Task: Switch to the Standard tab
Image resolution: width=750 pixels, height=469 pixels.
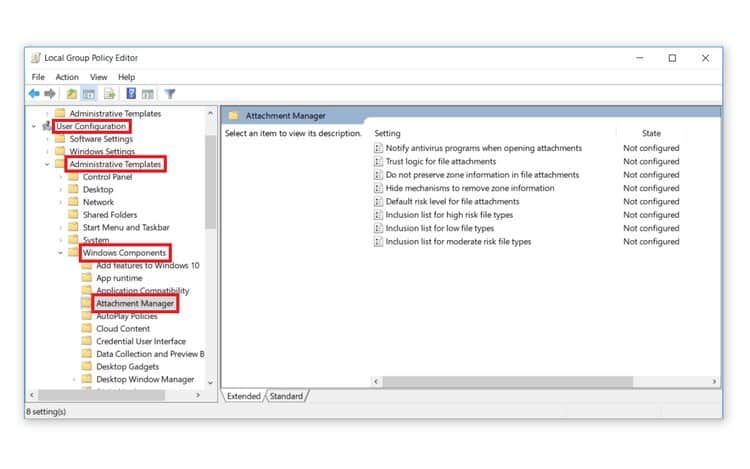Action: 286,396
